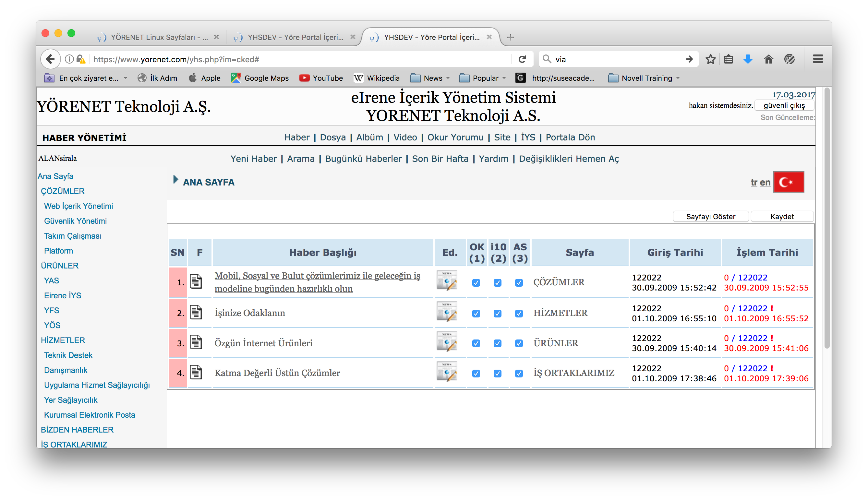The image size is (868, 500).
Task: Open YouTube bookmark
Action: click(321, 78)
